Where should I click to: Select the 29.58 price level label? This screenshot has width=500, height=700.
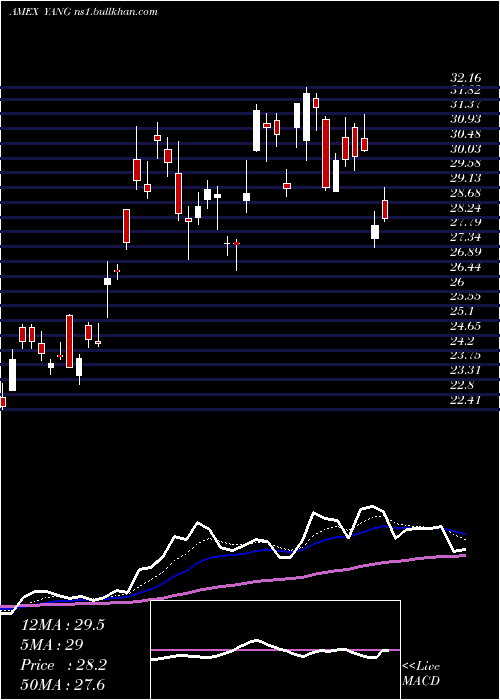pyautogui.click(x=466, y=163)
